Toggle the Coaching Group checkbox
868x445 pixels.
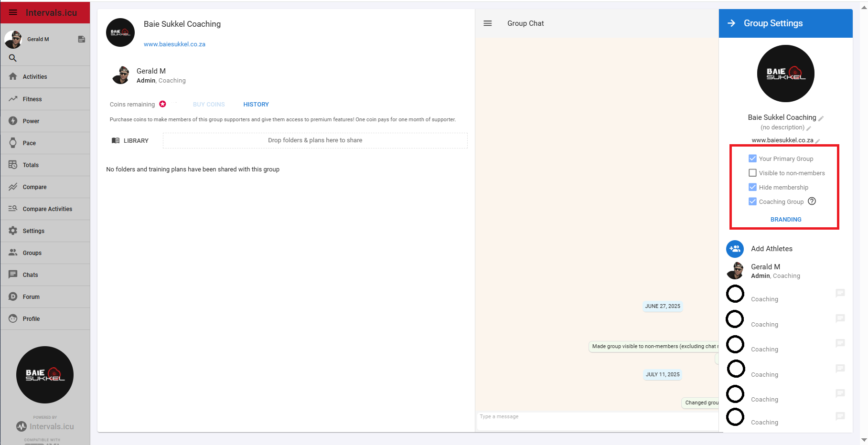pyautogui.click(x=752, y=201)
